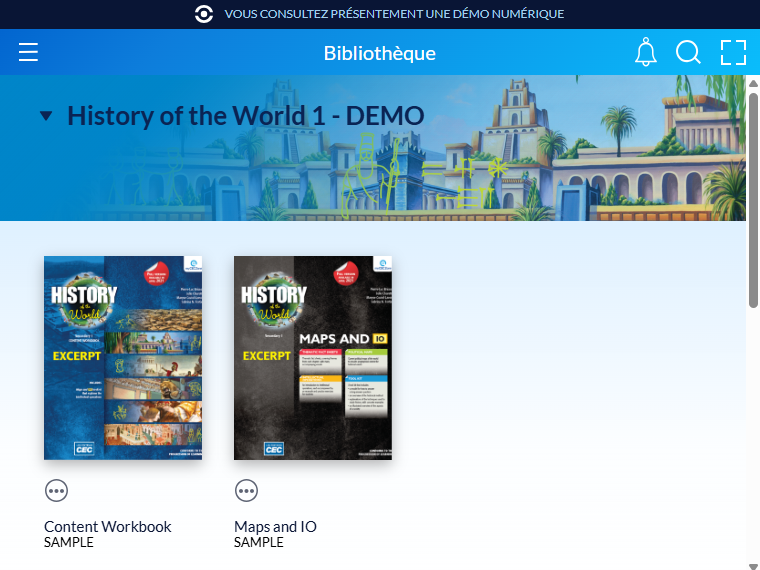760x570 pixels.
Task: Open the Content Workbook cover thumbnail
Action: coord(123,357)
